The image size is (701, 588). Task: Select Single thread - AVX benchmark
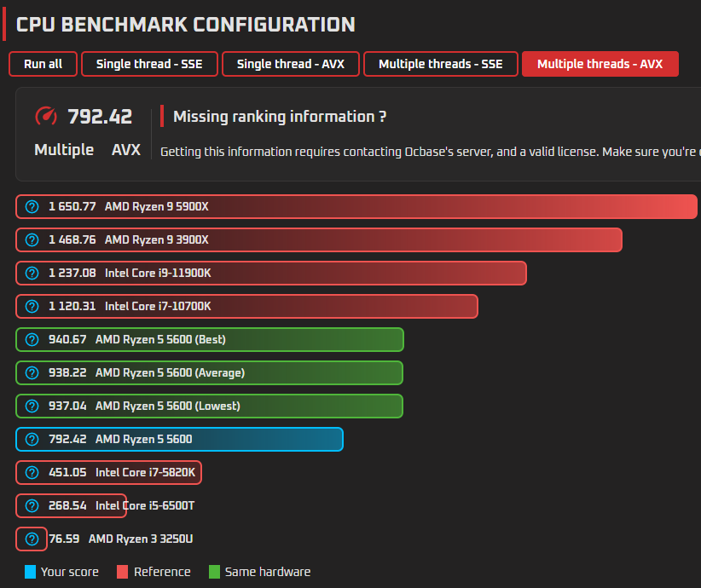[x=291, y=64]
